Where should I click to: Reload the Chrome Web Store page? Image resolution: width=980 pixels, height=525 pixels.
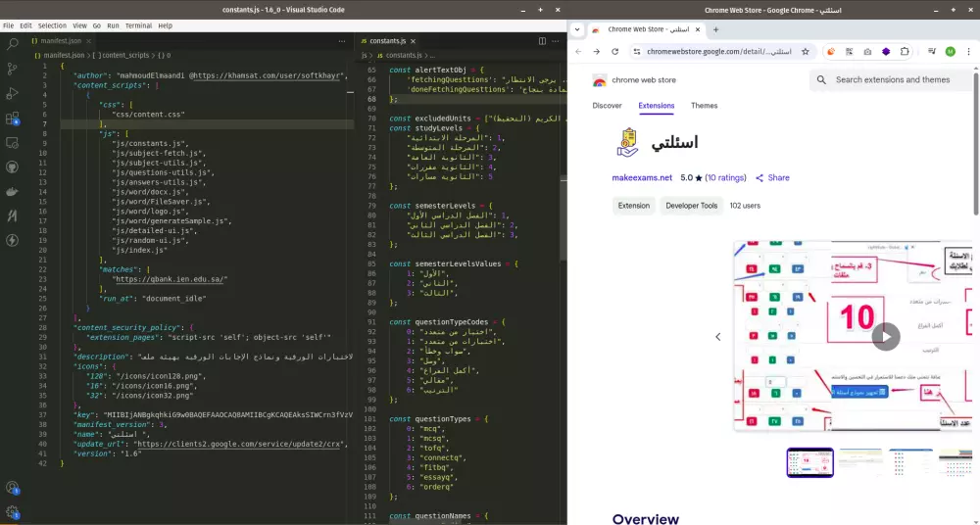616,52
